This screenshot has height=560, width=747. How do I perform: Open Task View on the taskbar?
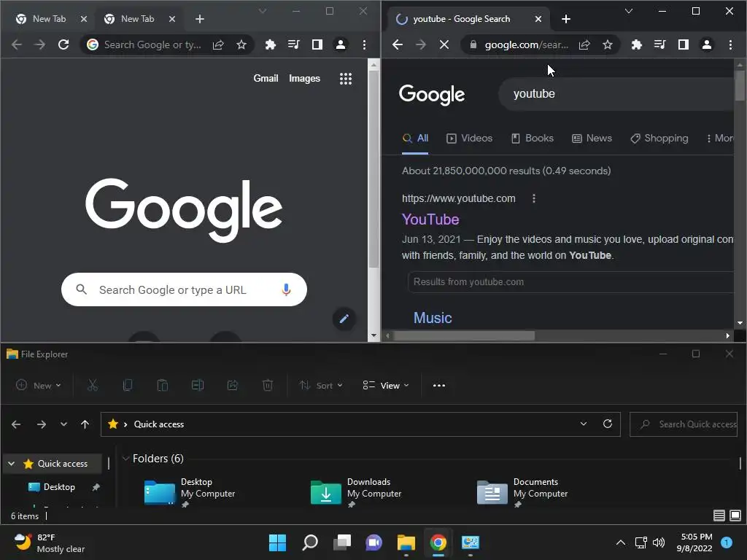pyautogui.click(x=342, y=542)
